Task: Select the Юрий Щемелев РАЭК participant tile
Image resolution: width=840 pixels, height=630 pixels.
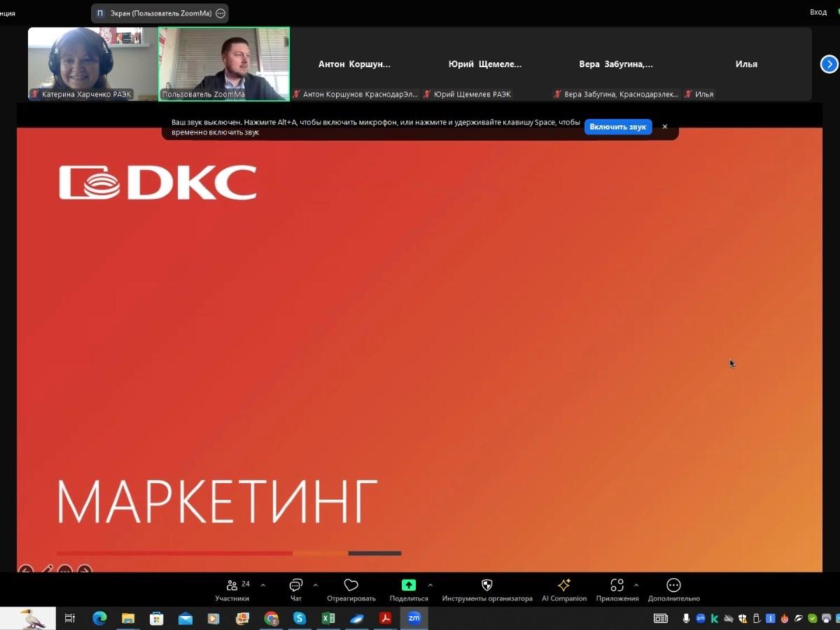Action: coord(485,64)
